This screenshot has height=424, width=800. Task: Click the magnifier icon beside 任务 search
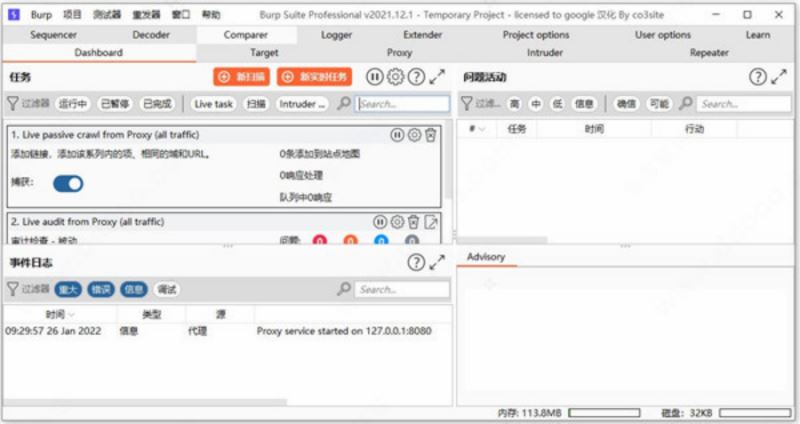344,104
